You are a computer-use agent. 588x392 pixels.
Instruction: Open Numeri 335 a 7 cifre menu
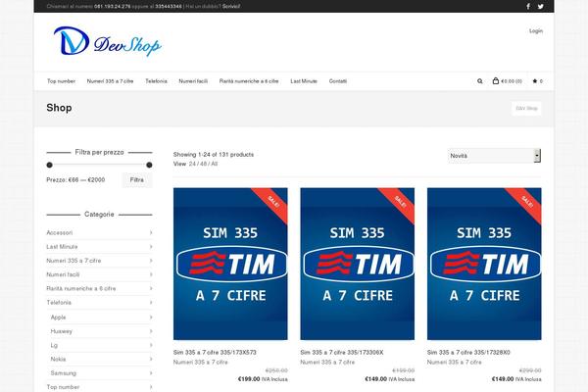[110, 81]
